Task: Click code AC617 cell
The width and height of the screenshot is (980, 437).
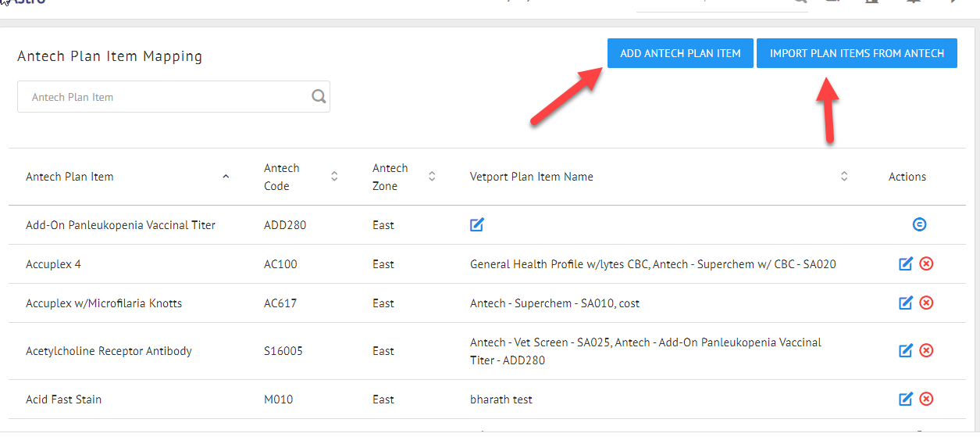Action: click(280, 303)
